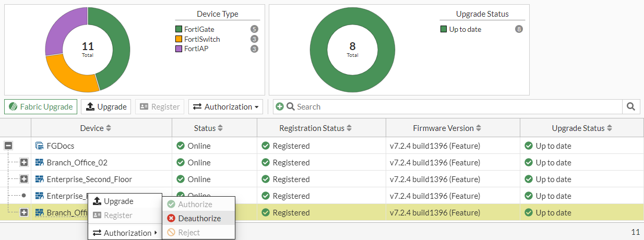Click the Enterprise_Second_Floor device icon
The width and height of the screenshot is (644, 240).
coord(39,179)
